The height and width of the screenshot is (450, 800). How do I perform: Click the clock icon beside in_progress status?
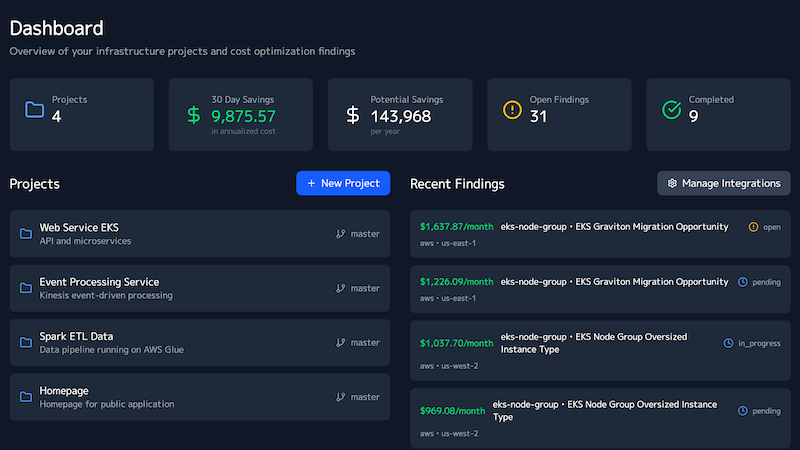[729, 343]
